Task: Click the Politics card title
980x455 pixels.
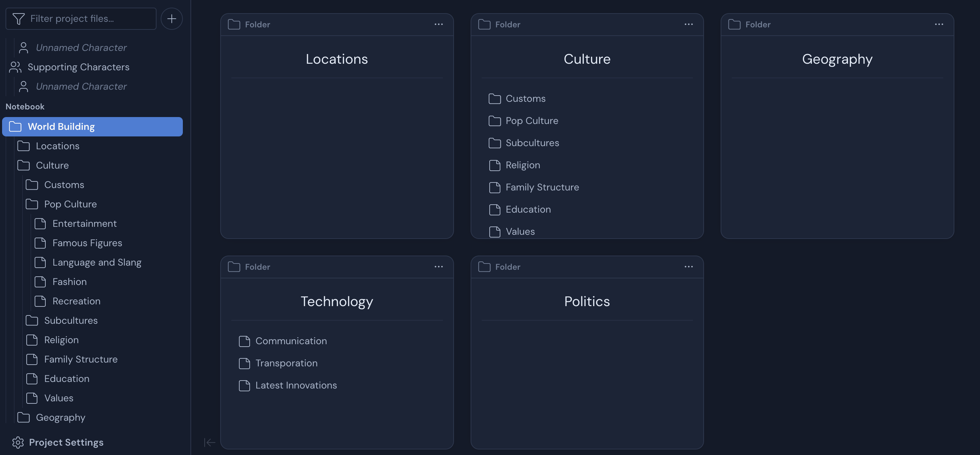Action: (587, 301)
